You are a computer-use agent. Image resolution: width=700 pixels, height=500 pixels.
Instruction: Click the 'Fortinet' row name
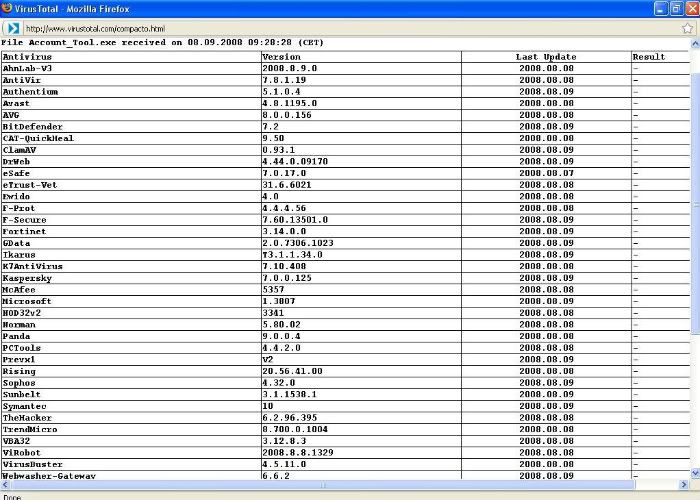(25, 231)
